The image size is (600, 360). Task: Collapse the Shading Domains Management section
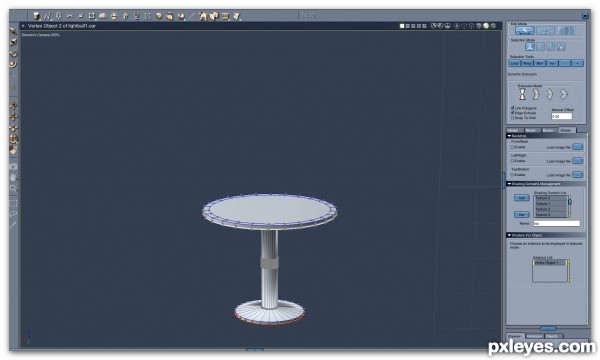pos(509,184)
